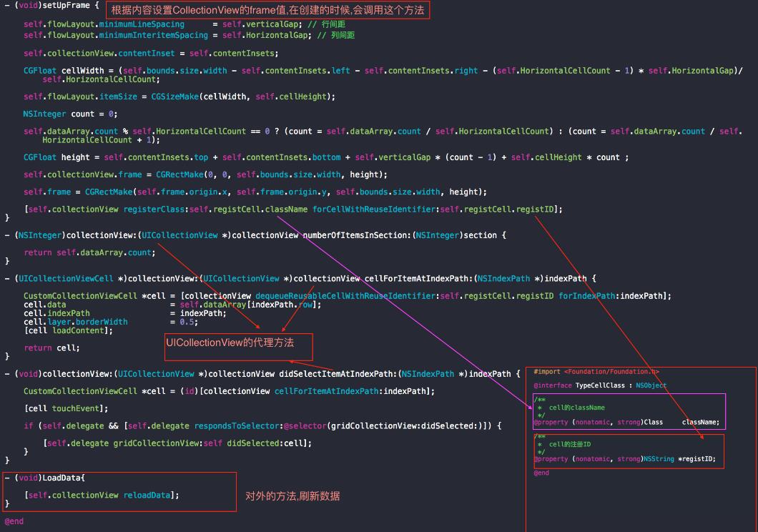Select the red frame-setting annotation at top
Viewport: 758px width, 532px height.
pos(268,11)
